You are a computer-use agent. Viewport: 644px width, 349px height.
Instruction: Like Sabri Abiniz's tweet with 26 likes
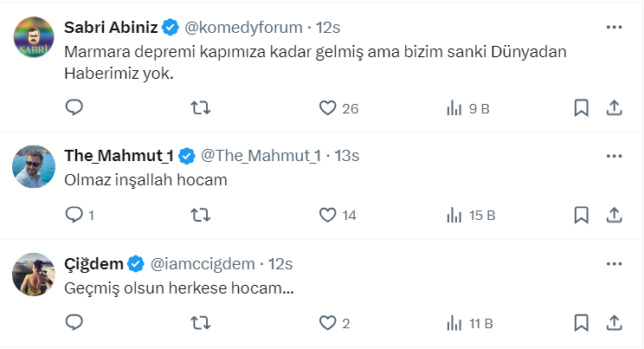coord(327,108)
